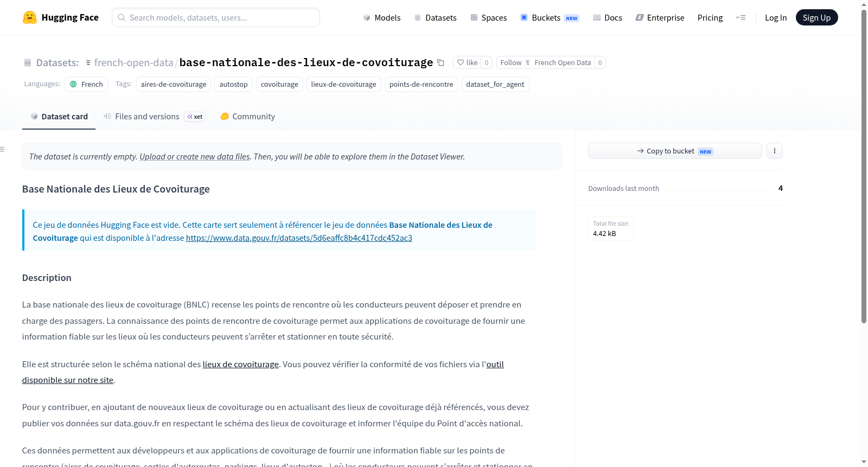
Task: Expand the extra navigation menu beside Pricing
Action: 741,17
